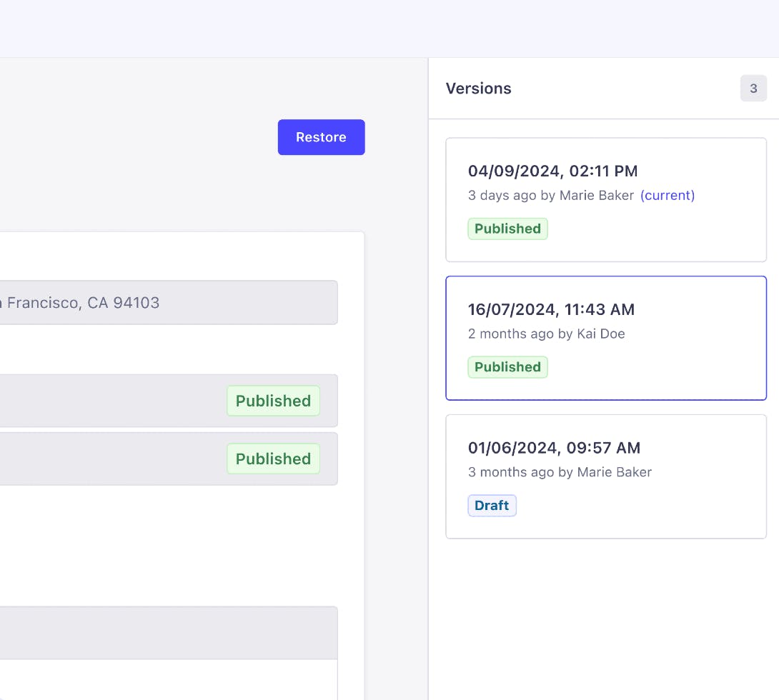Click Published badge in 16/07/2024 version card
This screenshot has height=700, width=779.
[507, 367]
